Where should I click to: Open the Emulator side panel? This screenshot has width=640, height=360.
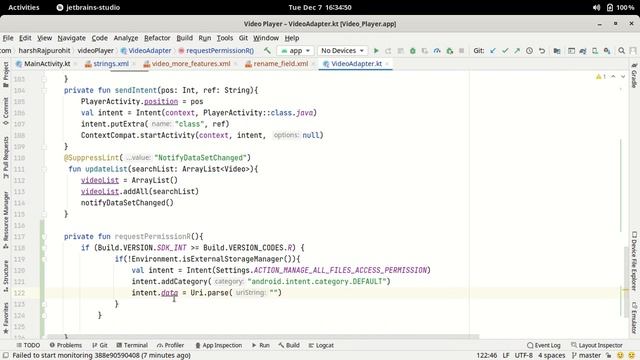tap(634, 318)
